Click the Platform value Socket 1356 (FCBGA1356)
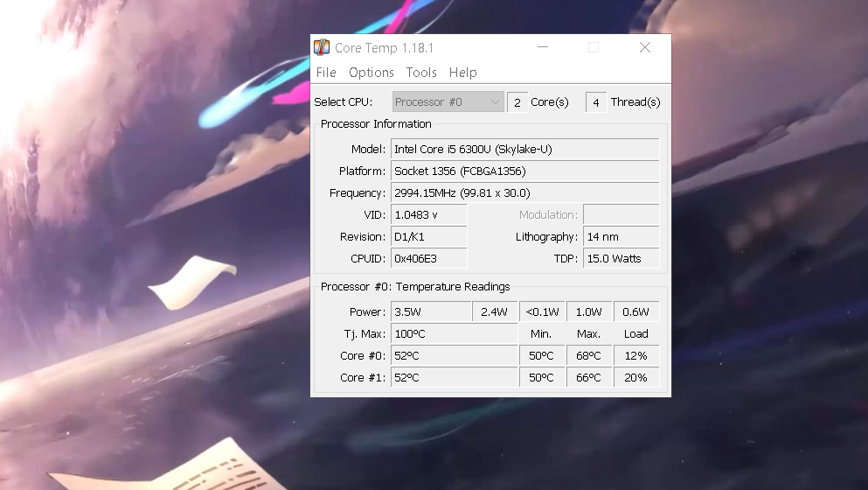868x490 pixels. (x=524, y=171)
